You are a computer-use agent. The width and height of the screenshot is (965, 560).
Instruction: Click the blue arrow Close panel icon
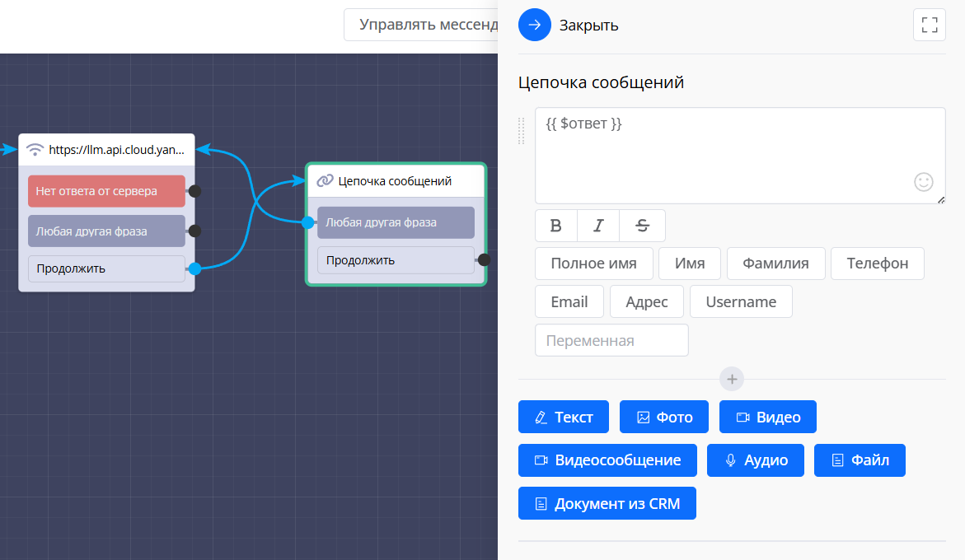[x=534, y=25]
